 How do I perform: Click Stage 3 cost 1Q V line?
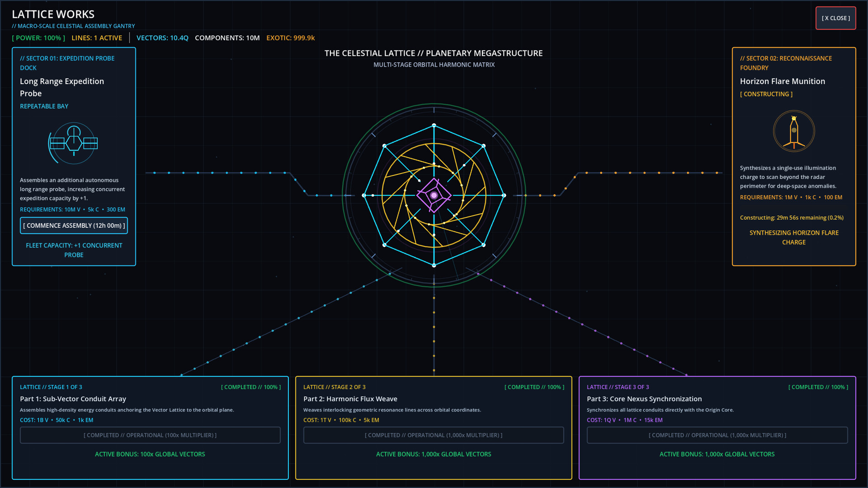click(x=625, y=420)
